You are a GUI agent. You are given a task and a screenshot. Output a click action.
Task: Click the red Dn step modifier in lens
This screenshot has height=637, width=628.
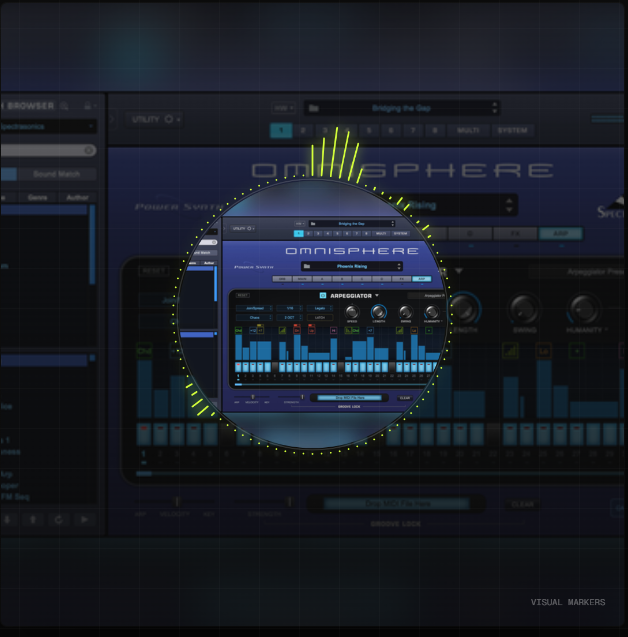click(x=297, y=330)
